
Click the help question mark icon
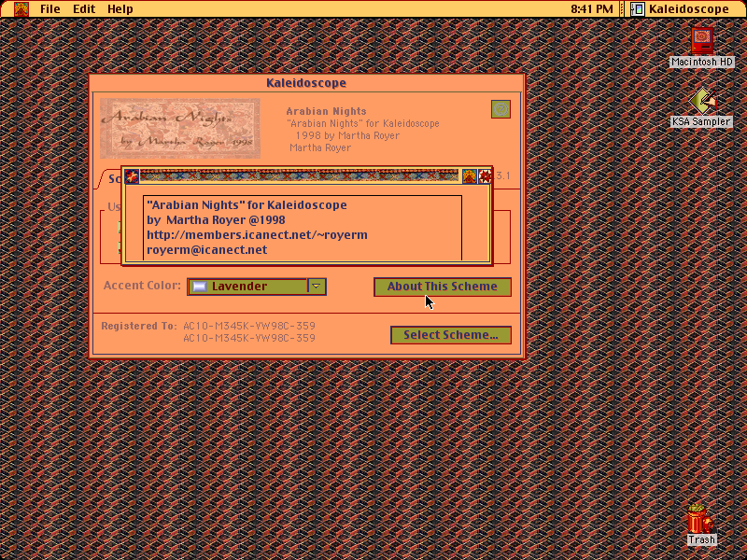point(500,109)
